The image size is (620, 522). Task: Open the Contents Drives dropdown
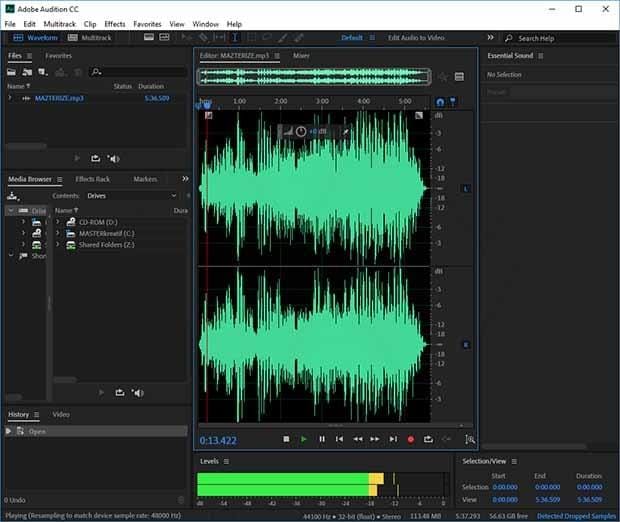click(x=132, y=196)
